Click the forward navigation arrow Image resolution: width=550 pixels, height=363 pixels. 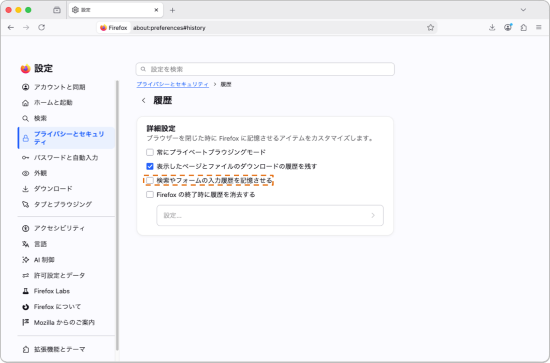point(26,27)
